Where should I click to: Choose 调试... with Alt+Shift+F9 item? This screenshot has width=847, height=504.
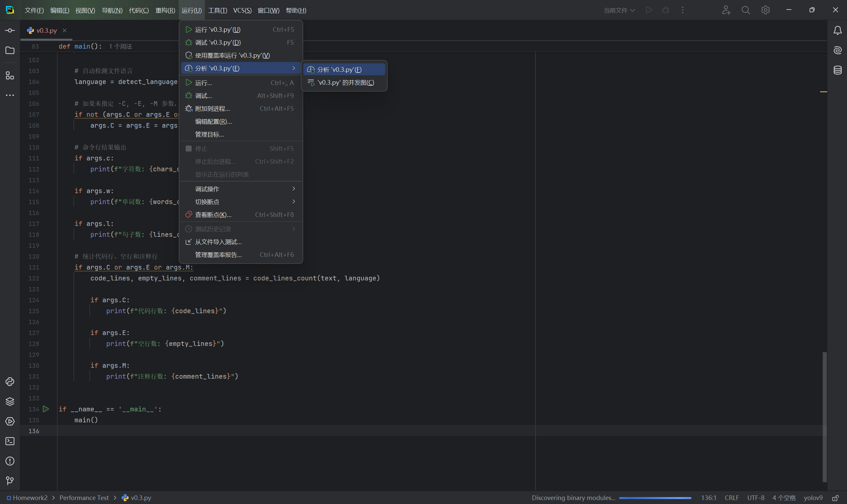[241, 96]
